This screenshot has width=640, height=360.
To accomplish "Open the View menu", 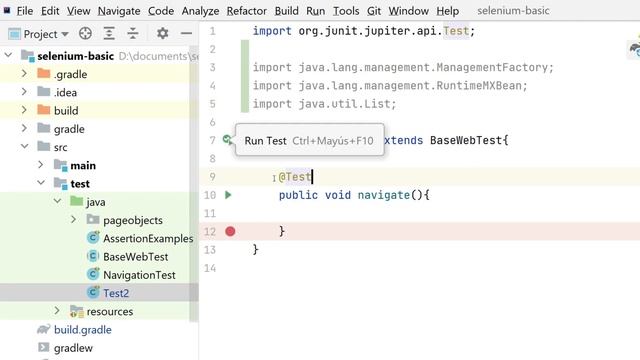I will click(x=78, y=11).
